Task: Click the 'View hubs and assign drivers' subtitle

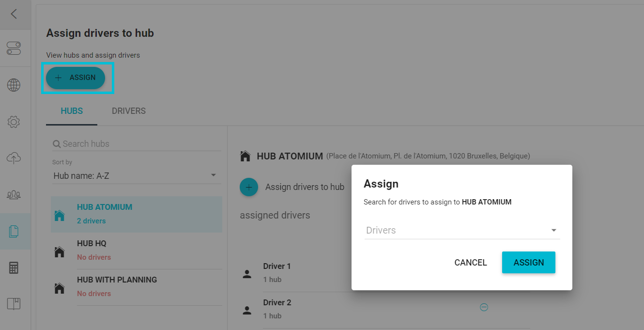Action: point(93,55)
